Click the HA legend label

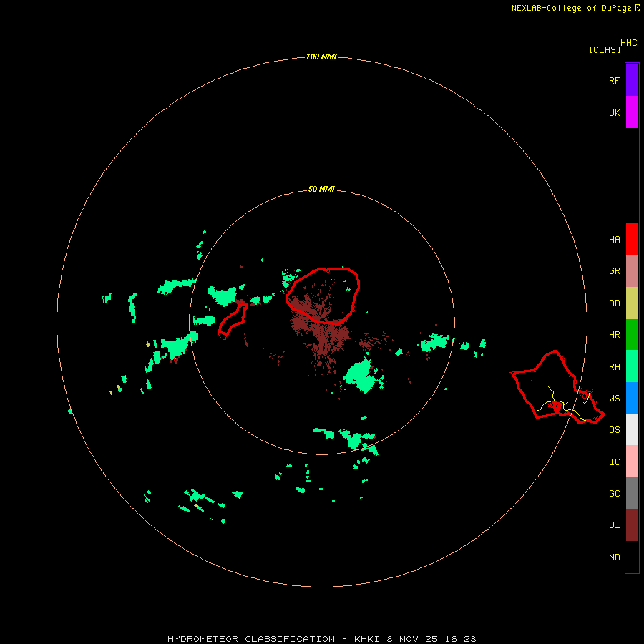pos(614,240)
